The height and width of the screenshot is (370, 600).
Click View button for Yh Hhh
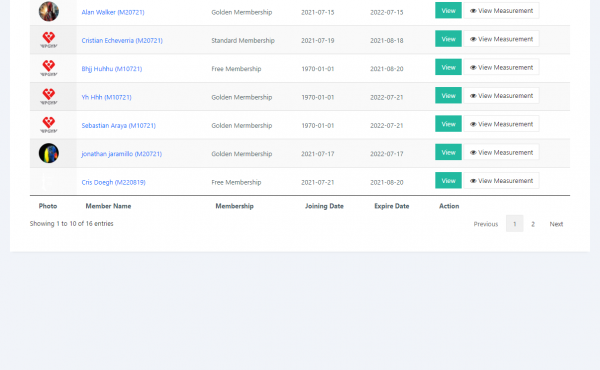448,95
